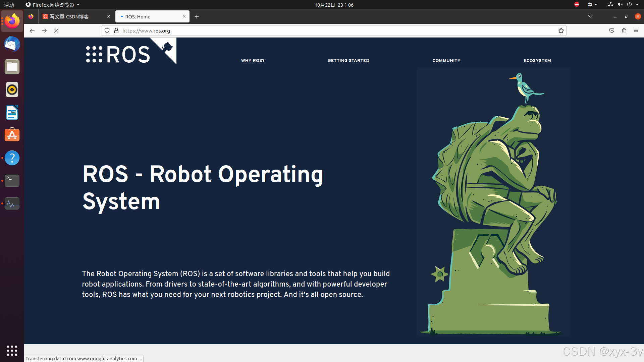Go forward one page in Firefox
The image size is (644, 362).
tap(44, 31)
